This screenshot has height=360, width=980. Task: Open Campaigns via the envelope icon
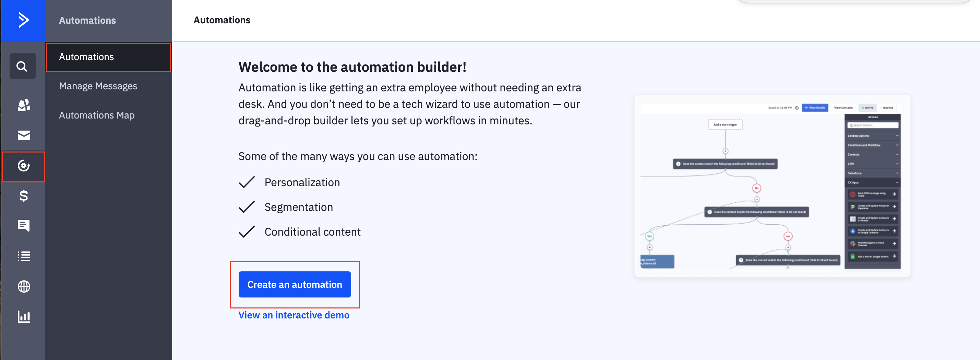click(24, 135)
